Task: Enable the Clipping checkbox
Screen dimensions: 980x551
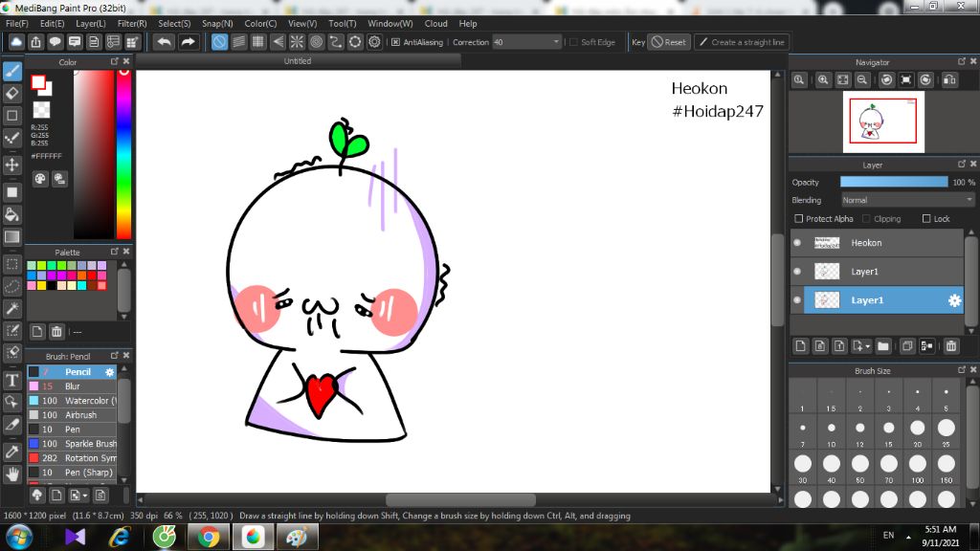Action: (866, 219)
